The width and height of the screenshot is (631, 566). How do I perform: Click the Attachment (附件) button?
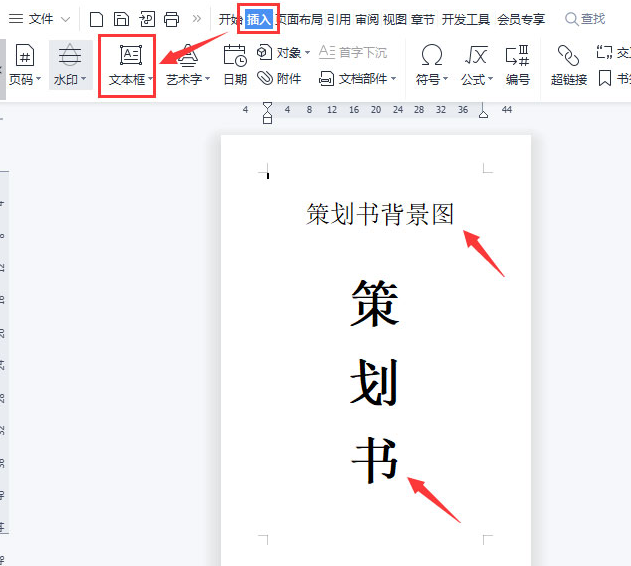(279, 78)
